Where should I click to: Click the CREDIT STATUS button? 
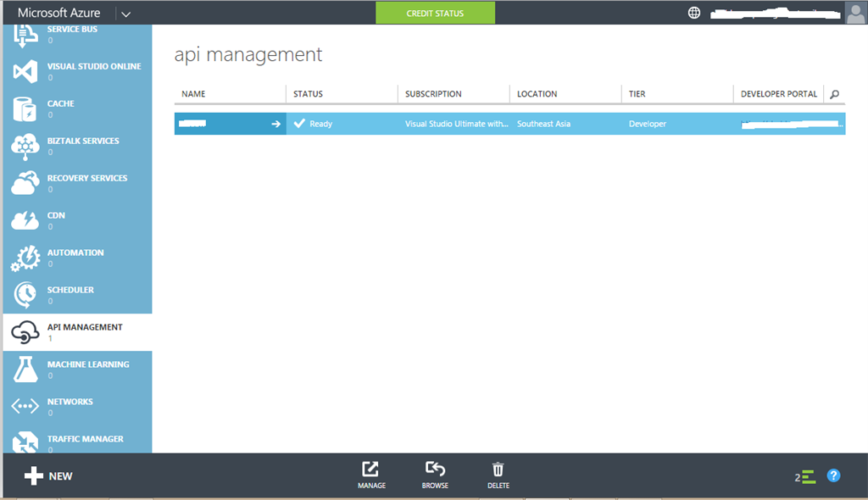click(435, 13)
